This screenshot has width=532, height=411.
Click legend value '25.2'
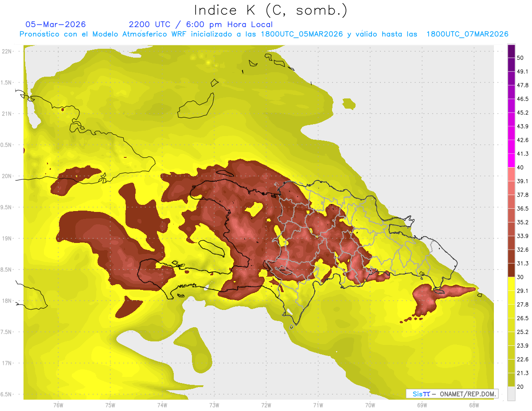tap(523, 332)
